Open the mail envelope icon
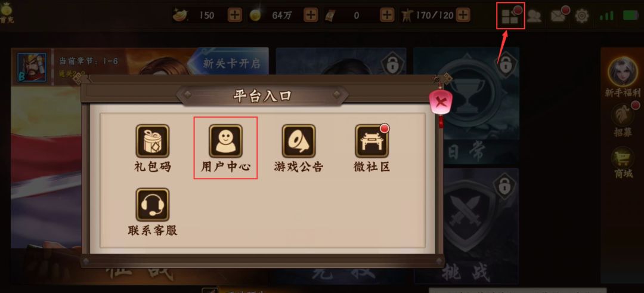 [558, 16]
